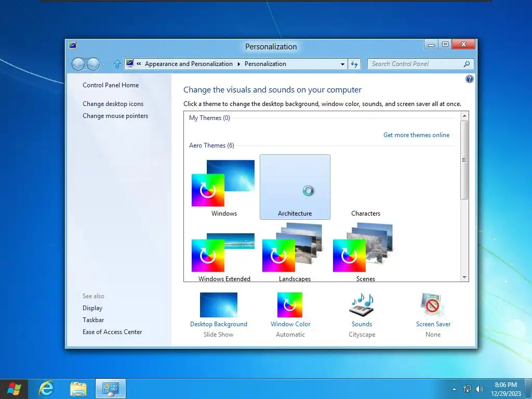
Task: Click the theme list scroll up arrow
Action: tap(464, 116)
